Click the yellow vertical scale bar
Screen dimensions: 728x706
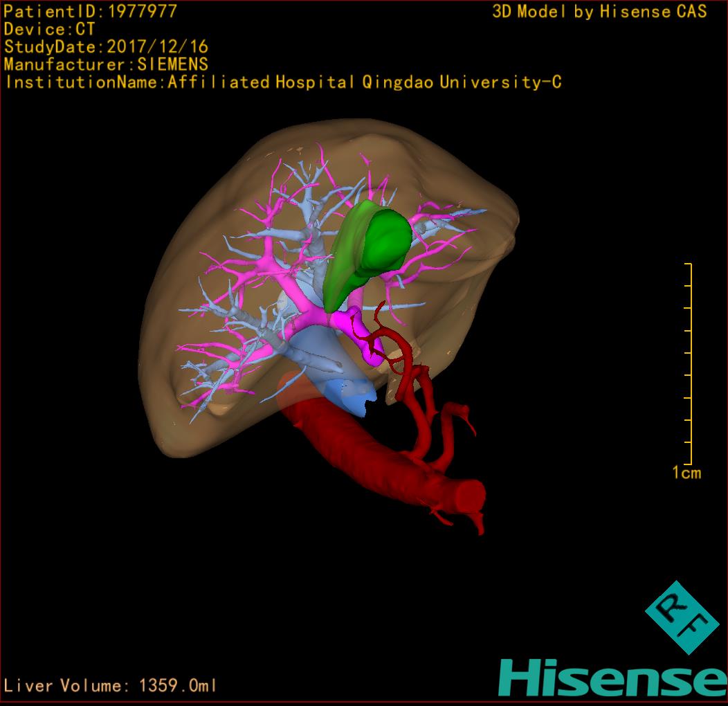coord(690,363)
